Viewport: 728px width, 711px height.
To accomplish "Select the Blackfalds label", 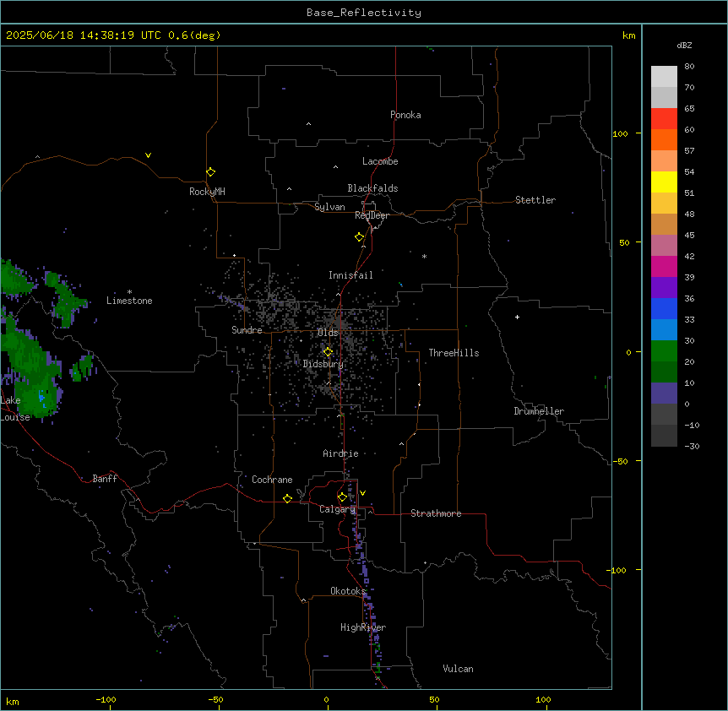I will [372, 188].
